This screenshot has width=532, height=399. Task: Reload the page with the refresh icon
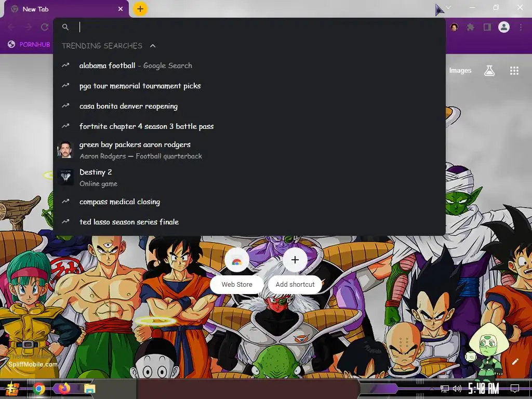tap(45, 27)
